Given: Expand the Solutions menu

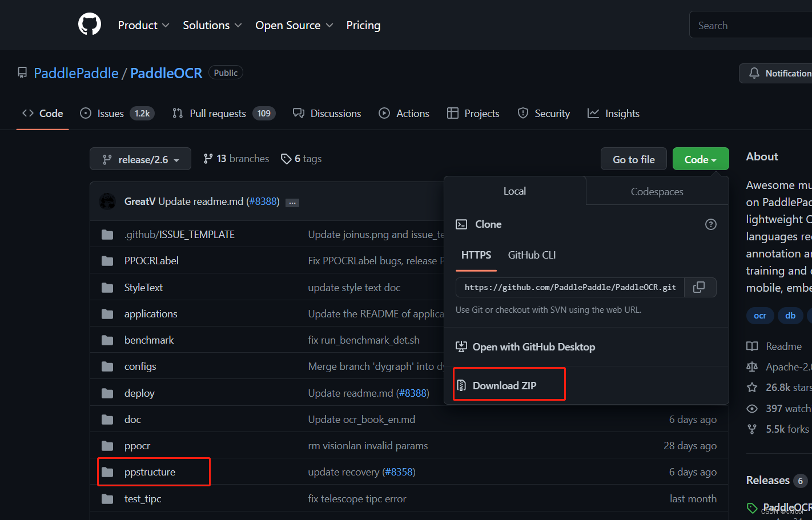Looking at the screenshot, I should [x=212, y=25].
